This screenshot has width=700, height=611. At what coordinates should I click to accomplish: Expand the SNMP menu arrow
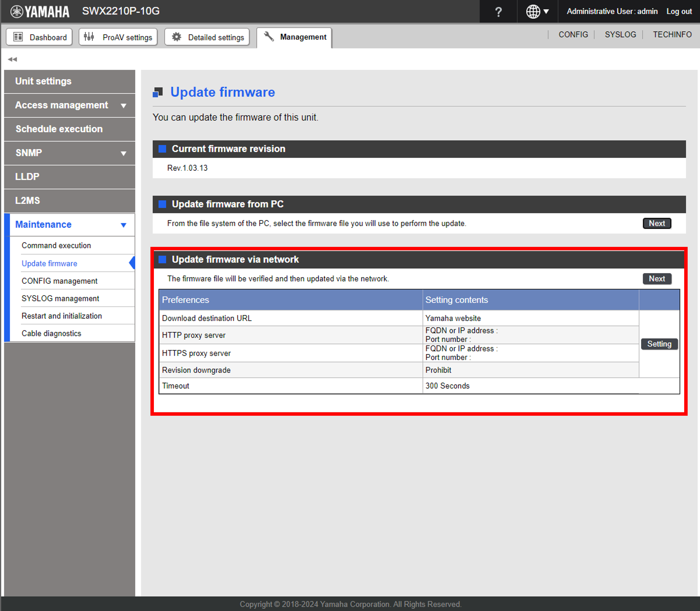(124, 154)
